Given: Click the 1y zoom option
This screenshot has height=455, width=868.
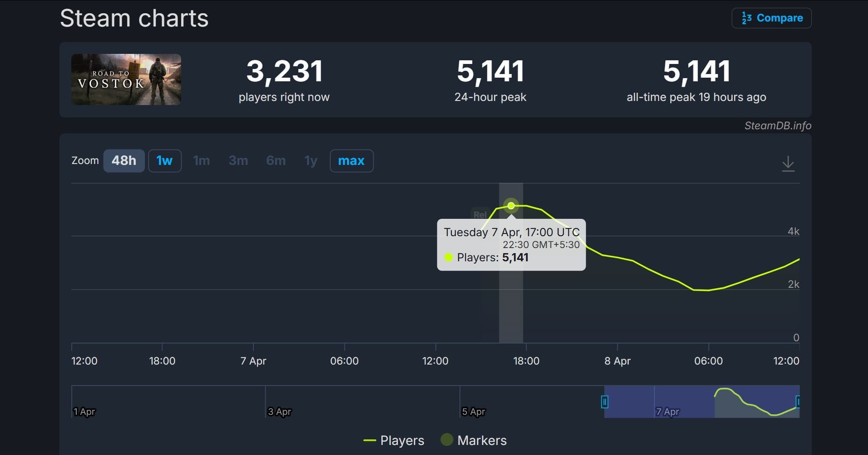Looking at the screenshot, I should (x=311, y=161).
